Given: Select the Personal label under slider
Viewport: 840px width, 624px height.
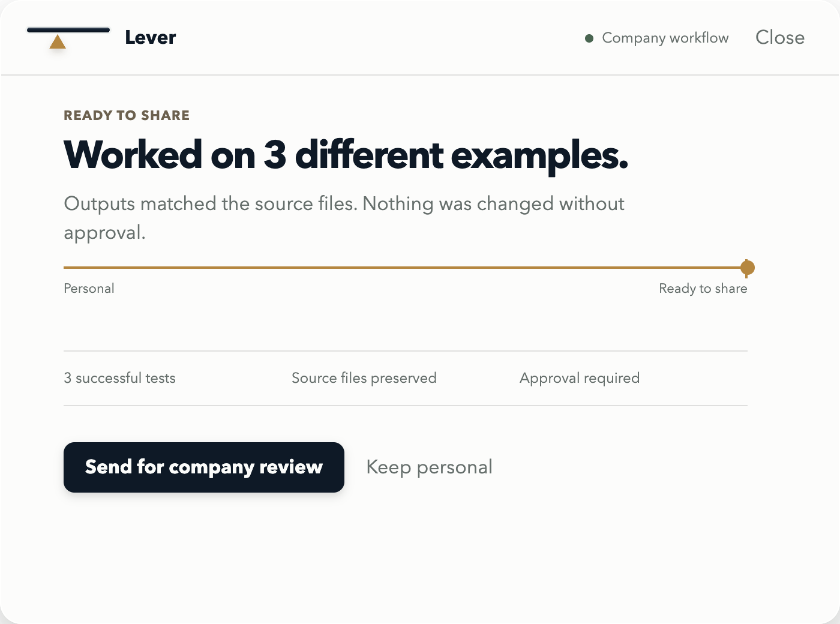Looking at the screenshot, I should pos(89,289).
